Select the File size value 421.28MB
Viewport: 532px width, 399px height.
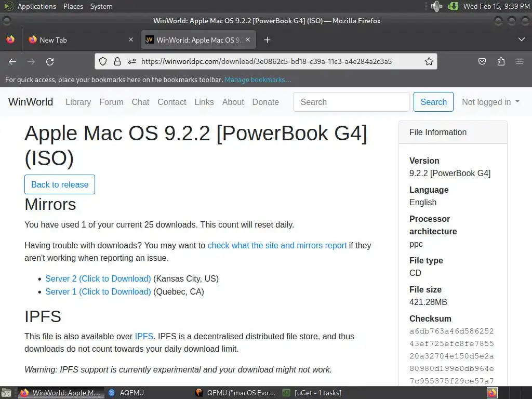point(428,302)
